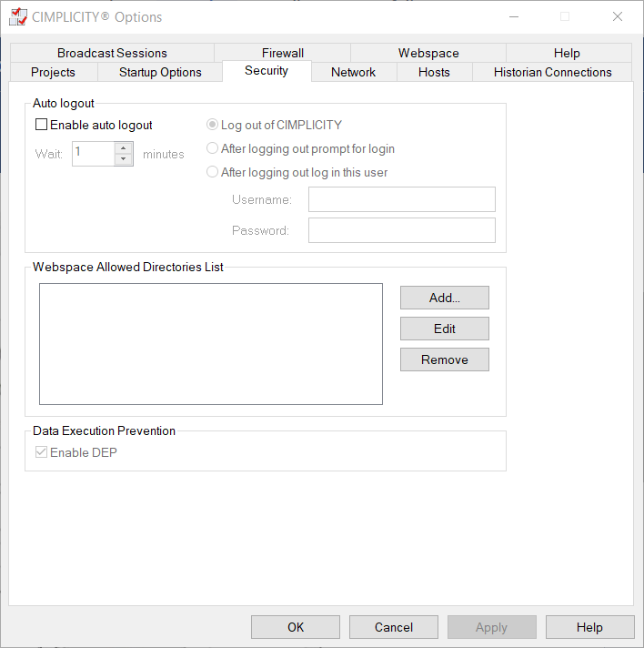Open the Historian Connections tab
This screenshot has width=644, height=648.
[552, 72]
